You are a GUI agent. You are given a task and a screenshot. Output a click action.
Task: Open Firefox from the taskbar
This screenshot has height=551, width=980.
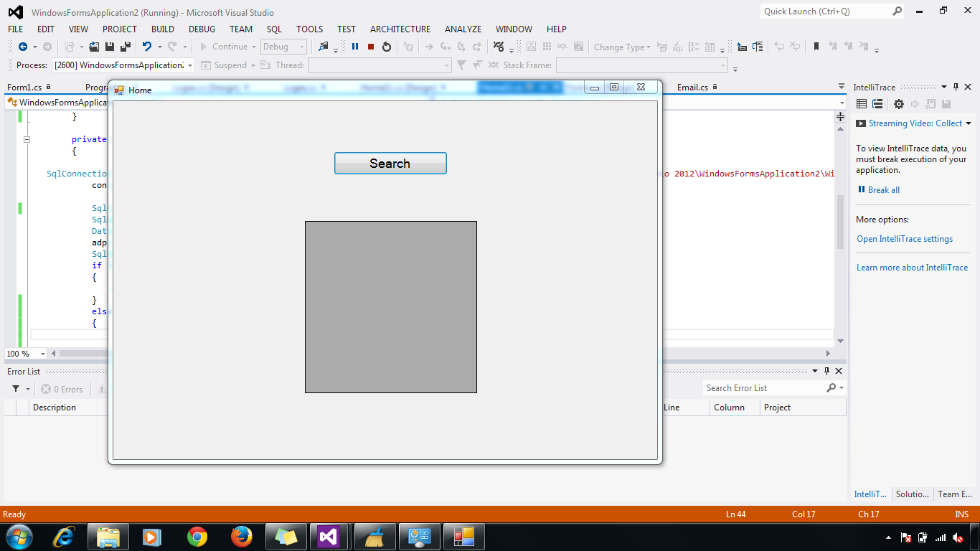[242, 536]
